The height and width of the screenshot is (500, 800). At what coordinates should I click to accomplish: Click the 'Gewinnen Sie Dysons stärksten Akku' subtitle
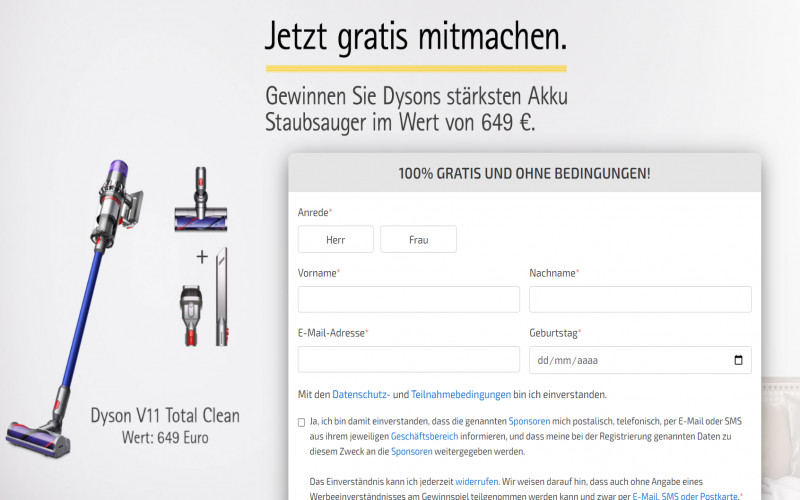click(x=416, y=96)
